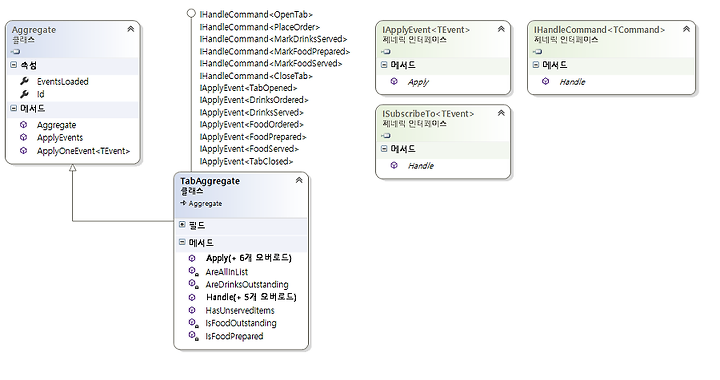Click the Handle method icon in TabAggregate
The width and height of the screenshot is (720, 380).
pos(192,297)
